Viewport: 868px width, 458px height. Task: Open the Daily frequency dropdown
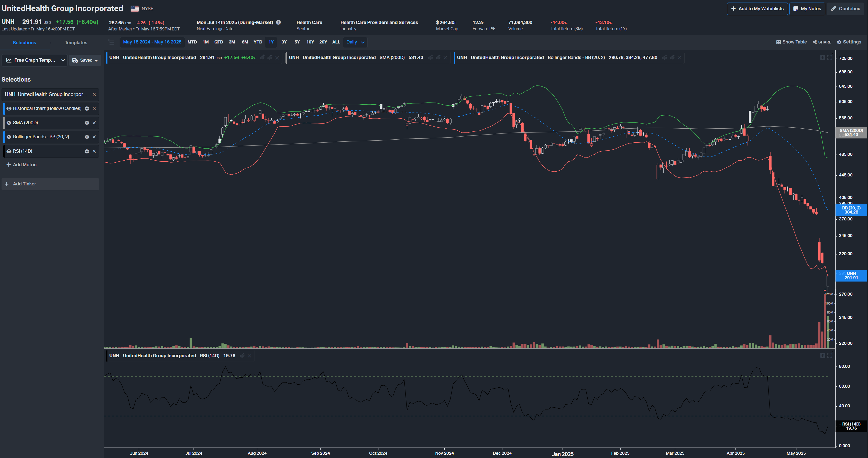(355, 42)
